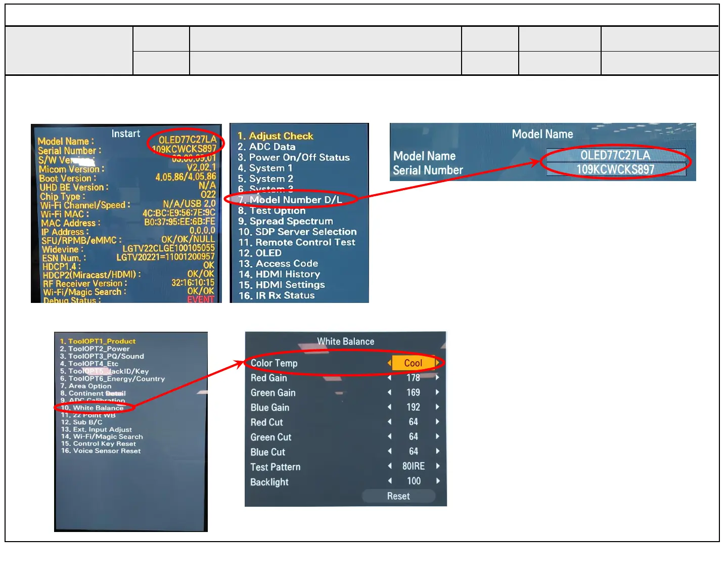
Task: Increase Red Gain with right arrow
Action: (x=437, y=377)
